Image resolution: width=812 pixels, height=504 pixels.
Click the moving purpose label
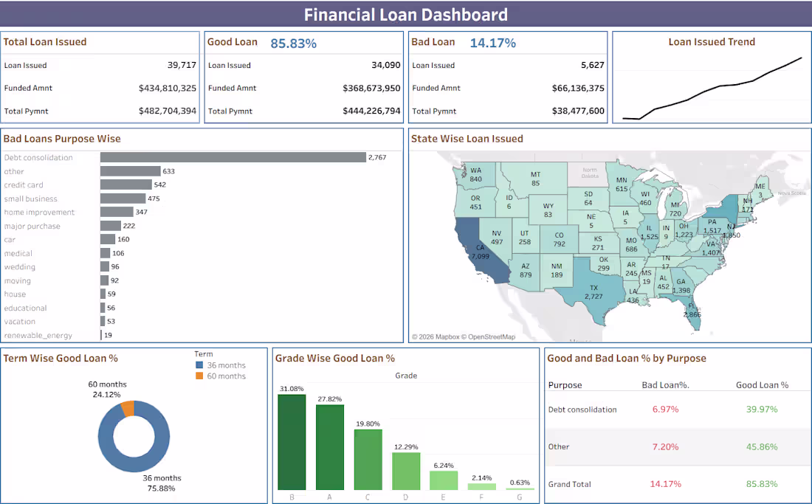click(18, 281)
